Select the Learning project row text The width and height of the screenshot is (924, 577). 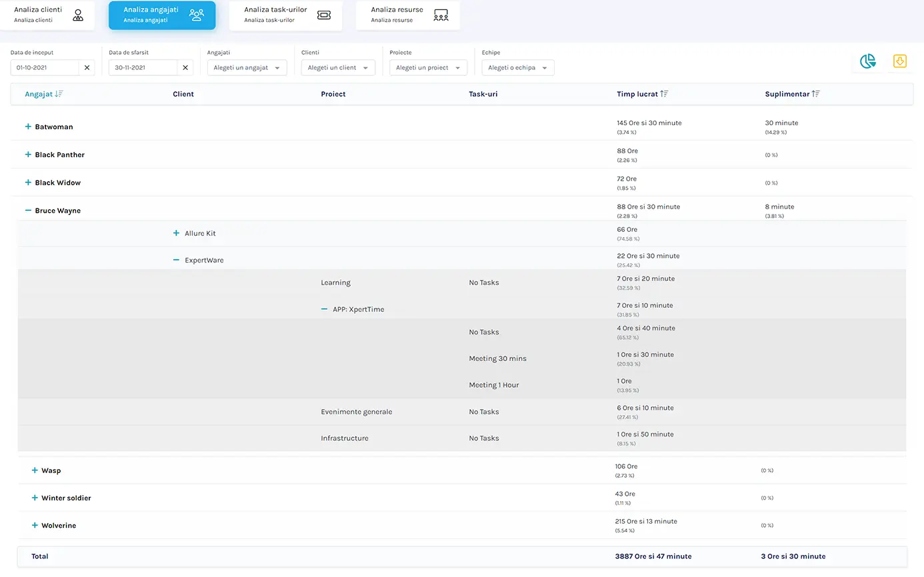click(x=335, y=283)
